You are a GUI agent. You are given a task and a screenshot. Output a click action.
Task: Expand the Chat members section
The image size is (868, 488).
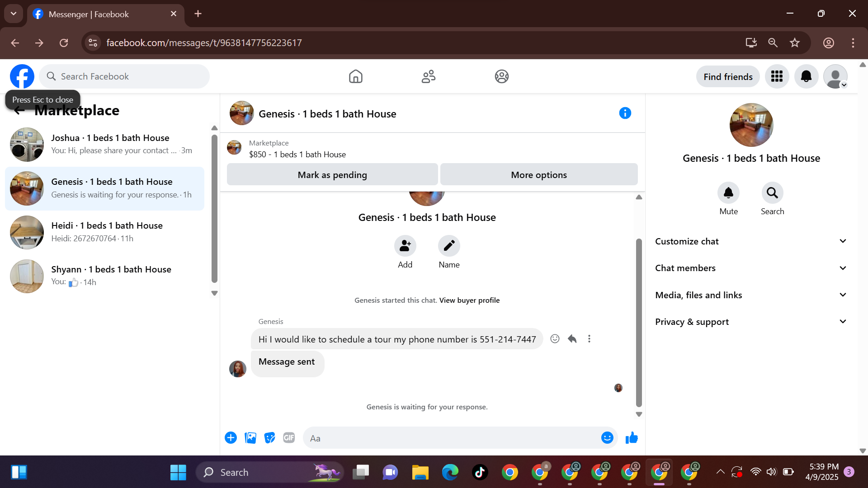coord(751,268)
